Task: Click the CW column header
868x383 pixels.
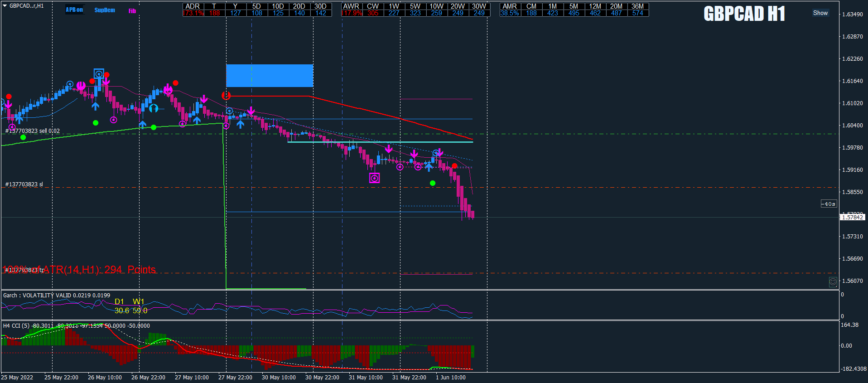Action: pyautogui.click(x=373, y=6)
